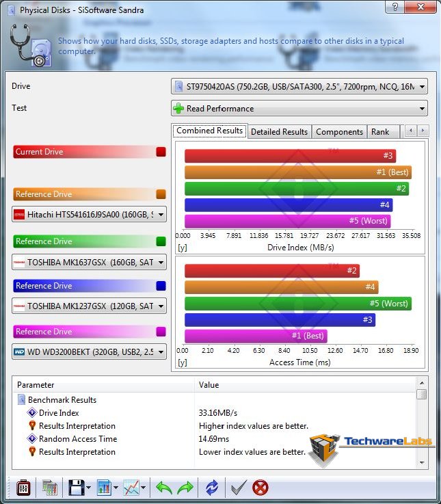Click the bar chart report icon
Viewport: 441px width, 504px height.
(x=104, y=488)
